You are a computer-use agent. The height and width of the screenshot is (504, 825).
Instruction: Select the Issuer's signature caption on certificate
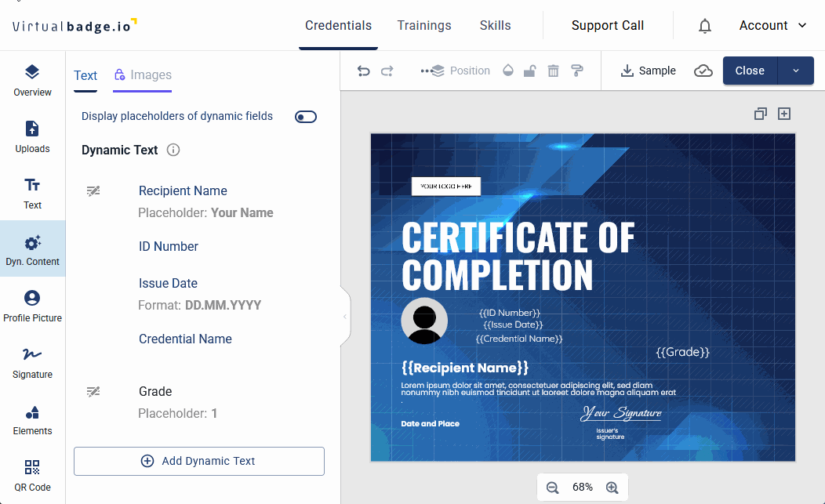pos(610,434)
